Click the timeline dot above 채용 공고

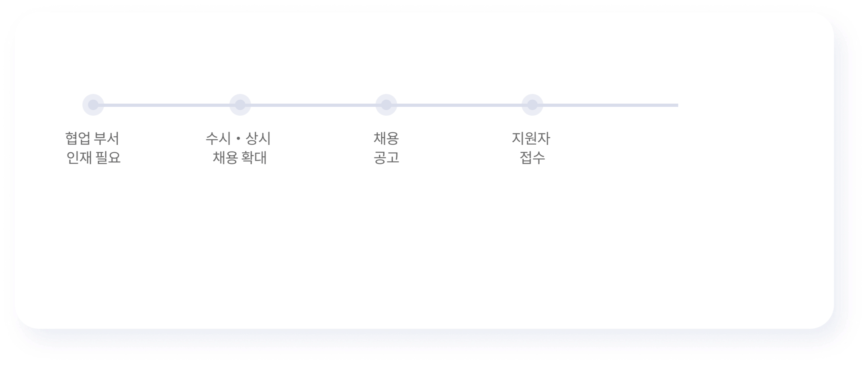pos(386,105)
